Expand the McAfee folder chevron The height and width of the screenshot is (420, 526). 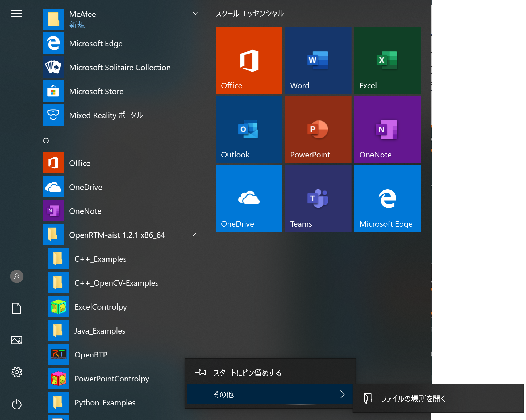[x=196, y=13]
